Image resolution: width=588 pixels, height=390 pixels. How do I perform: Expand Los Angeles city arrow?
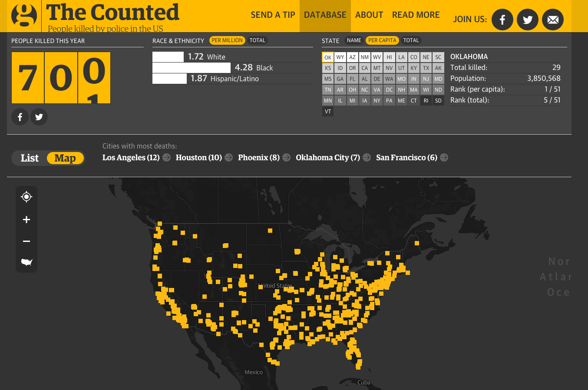tap(166, 158)
